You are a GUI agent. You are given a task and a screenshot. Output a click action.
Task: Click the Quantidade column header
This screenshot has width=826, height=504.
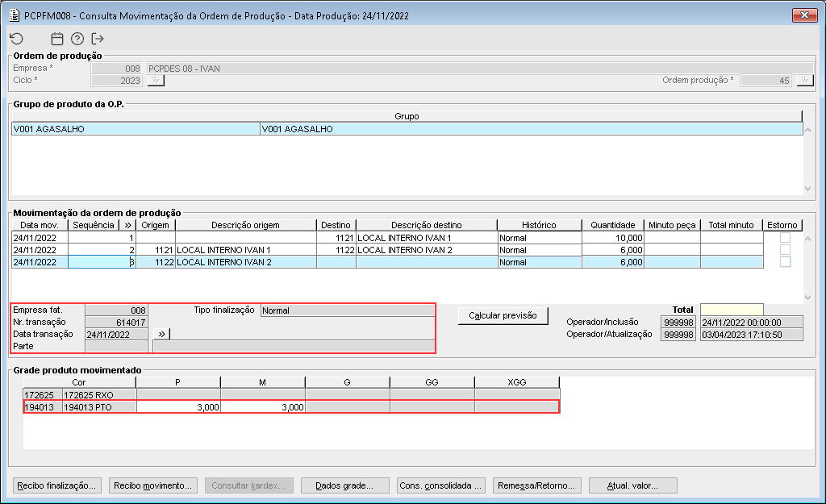tap(613, 225)
